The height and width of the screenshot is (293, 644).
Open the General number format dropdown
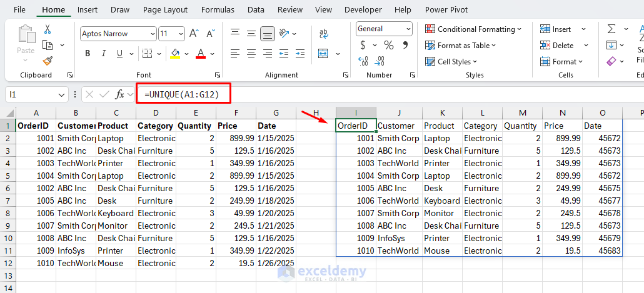click(409, 29)
